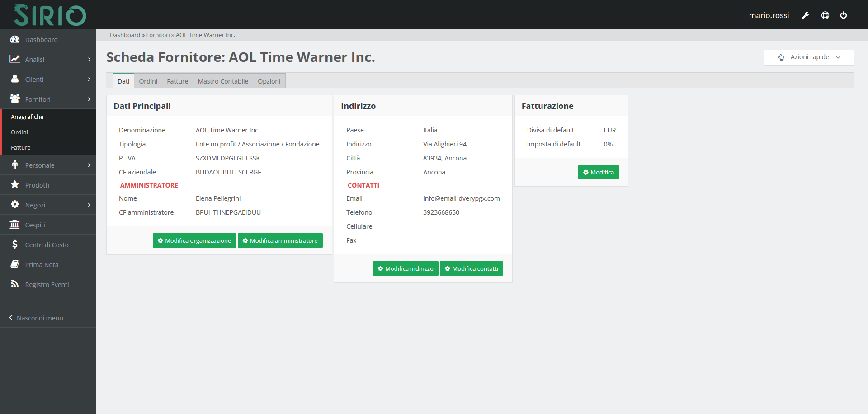The width and height of the screenshot is (868, 414).
Task: Click the Prodotti menu label
Action: (x=37, y=185)
